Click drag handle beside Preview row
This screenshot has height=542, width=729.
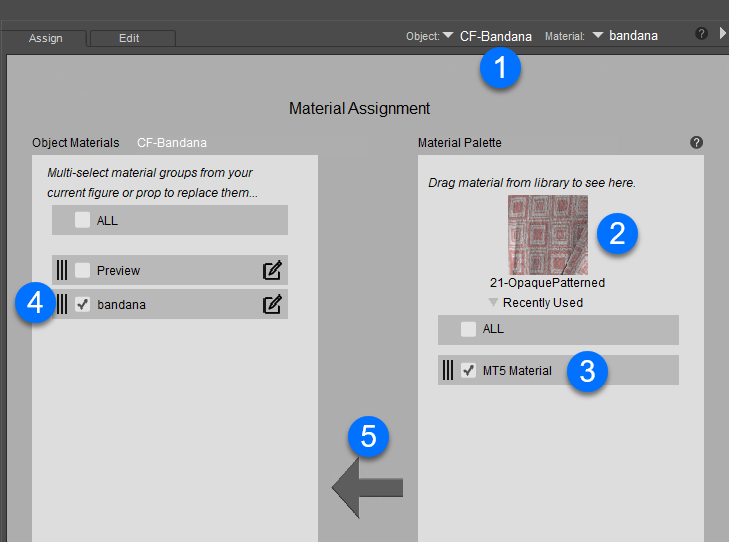62,270
